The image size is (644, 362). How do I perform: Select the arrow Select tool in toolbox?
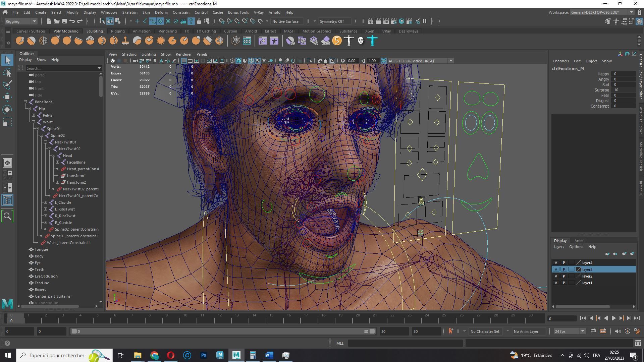(7, 60)
